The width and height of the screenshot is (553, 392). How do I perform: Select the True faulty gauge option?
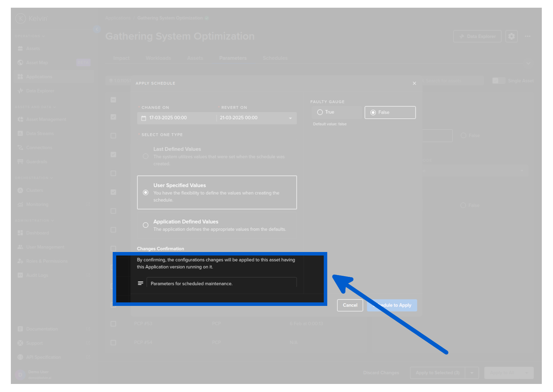(320, 112)
